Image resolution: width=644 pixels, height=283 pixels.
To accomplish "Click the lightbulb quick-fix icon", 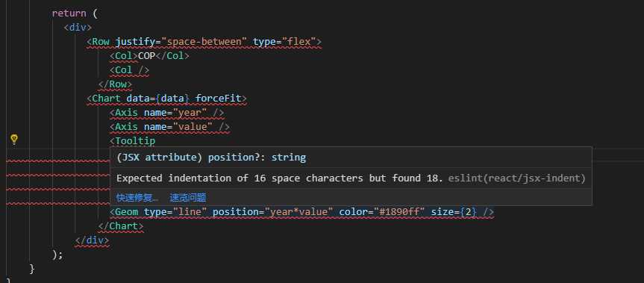I will (14, 140).
